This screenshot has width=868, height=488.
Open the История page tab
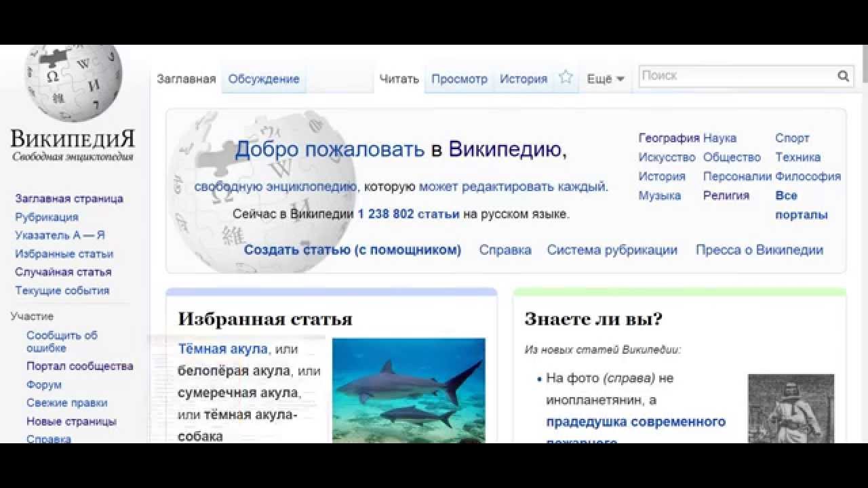tap(524, 79)
